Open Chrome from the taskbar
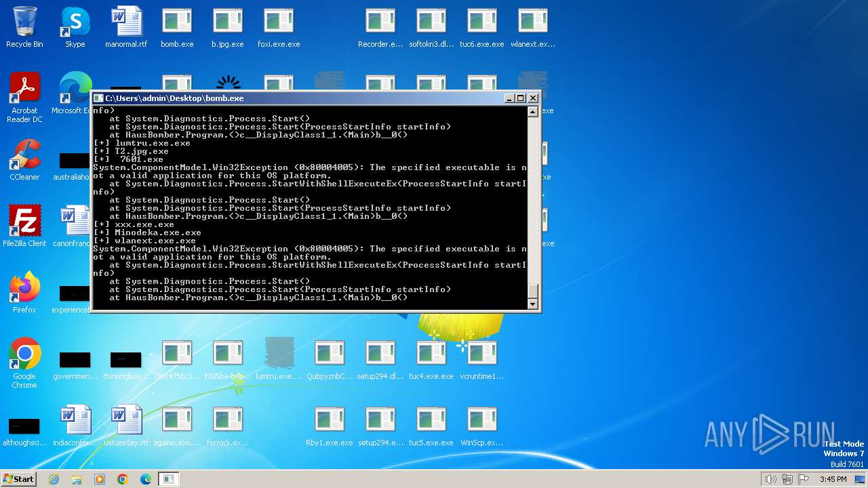The image size is (868, 488). 123,479
